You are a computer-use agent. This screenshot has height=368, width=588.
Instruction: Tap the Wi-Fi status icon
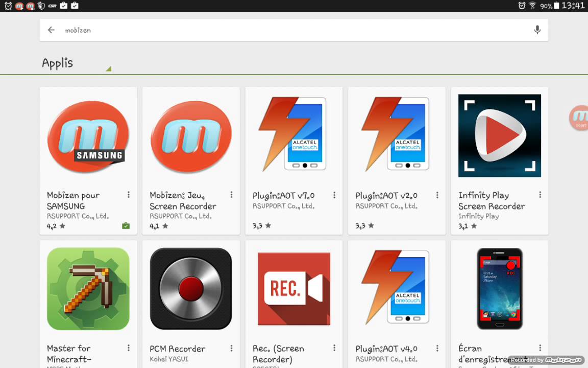click(532, 6)
